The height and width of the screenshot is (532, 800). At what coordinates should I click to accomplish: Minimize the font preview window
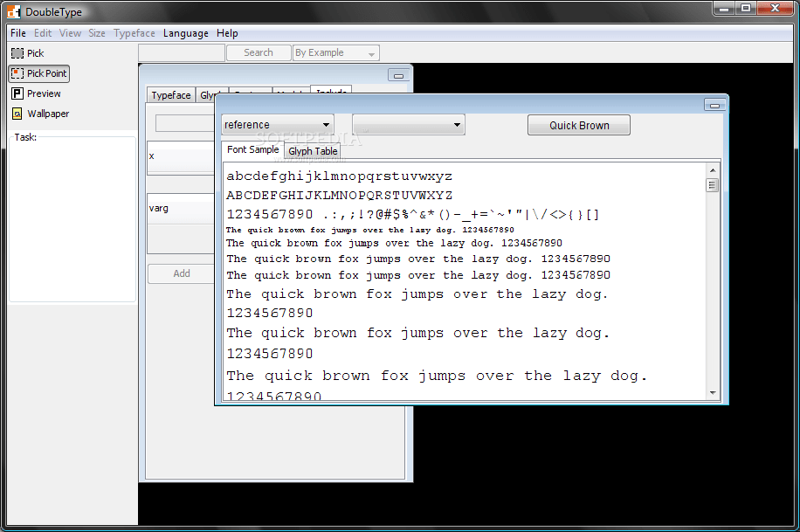coord(714,105)
